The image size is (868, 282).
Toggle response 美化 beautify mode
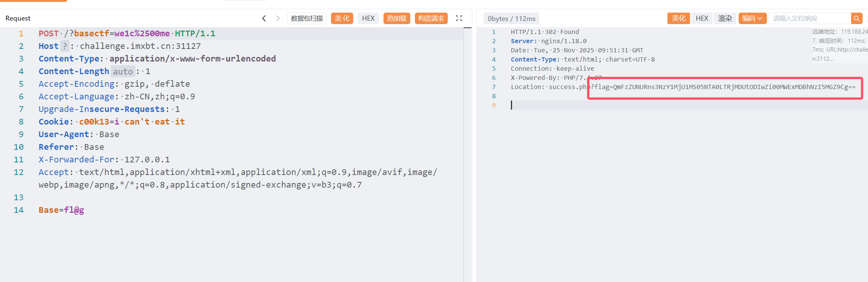[x=679, y=18]
